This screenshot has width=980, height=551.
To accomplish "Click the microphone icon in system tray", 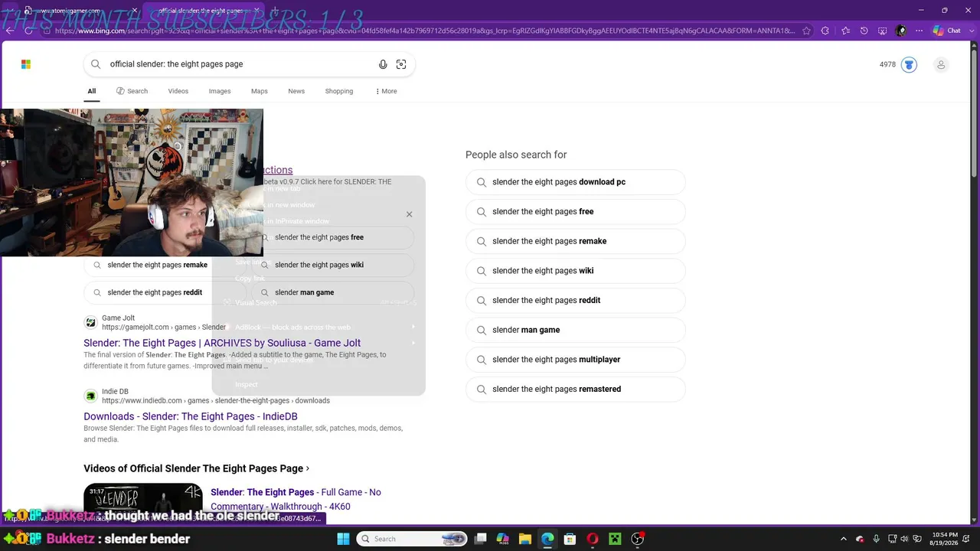I will point(876,539).
